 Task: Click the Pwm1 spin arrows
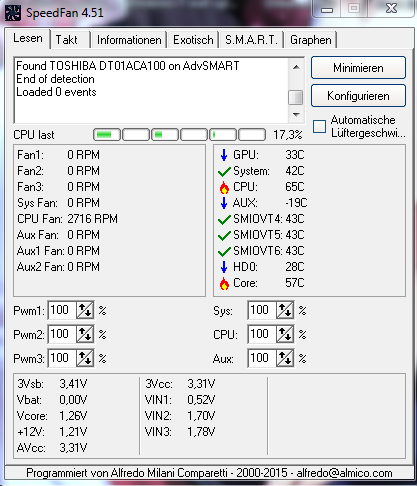[85, 310]
